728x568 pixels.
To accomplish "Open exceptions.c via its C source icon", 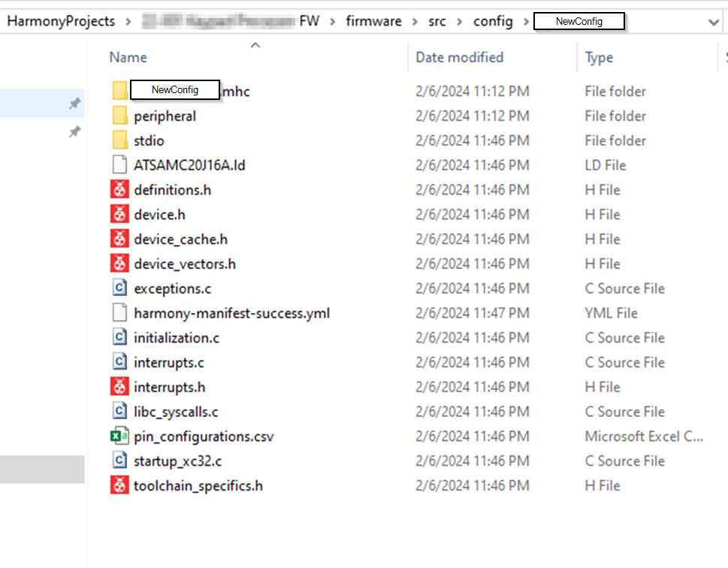I will pyautogui.click(x=120, y=288).
